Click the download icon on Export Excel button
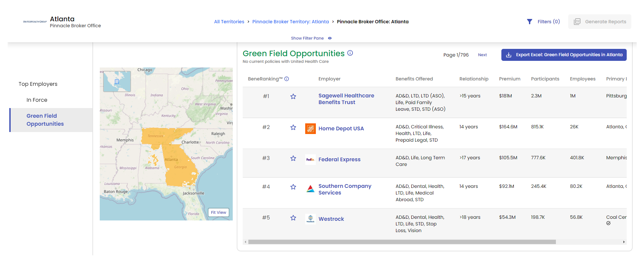 (509, 55)
